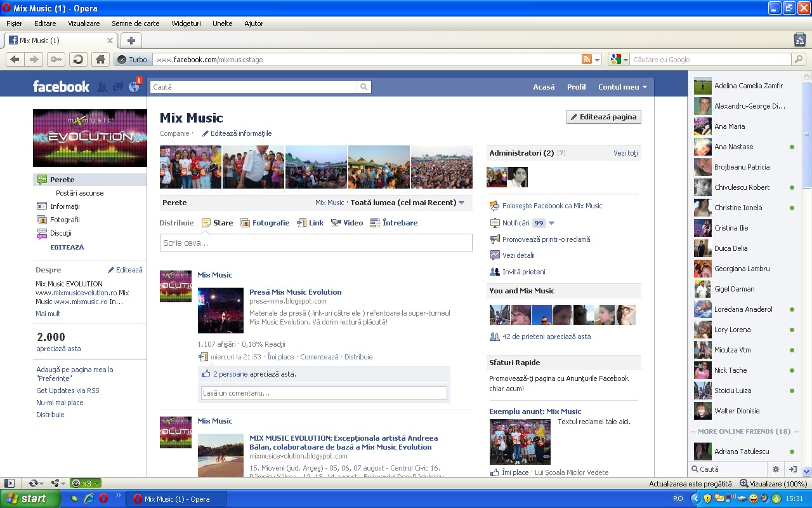812x508 pixels.
Task: Click the hide chat sidebar arrow icon
Action: (x=792, y=469)
